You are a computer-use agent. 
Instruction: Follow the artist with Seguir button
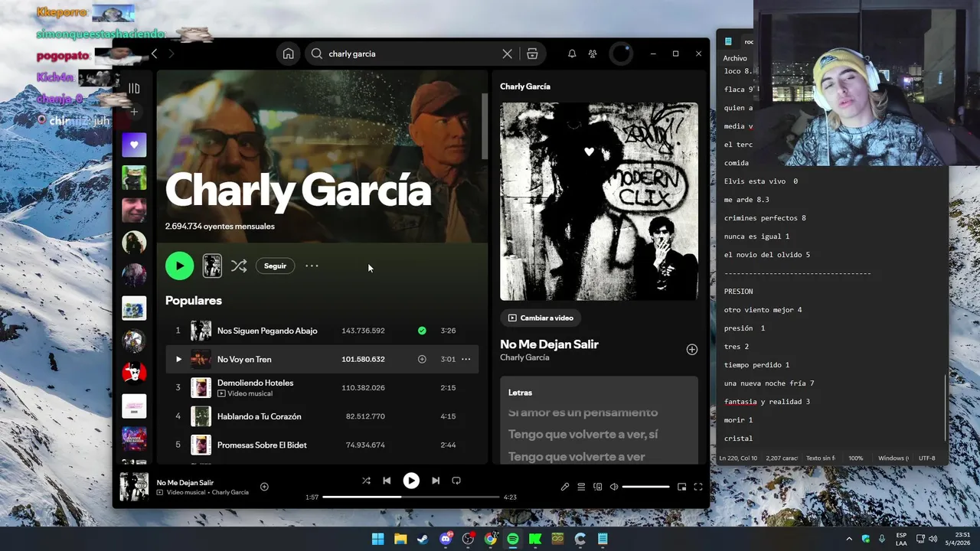pyautogui.click(x=275, y=266)
